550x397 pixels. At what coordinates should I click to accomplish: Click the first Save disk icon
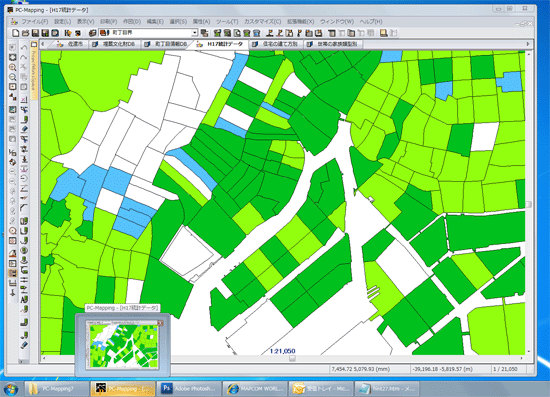(x=35, y=33)
